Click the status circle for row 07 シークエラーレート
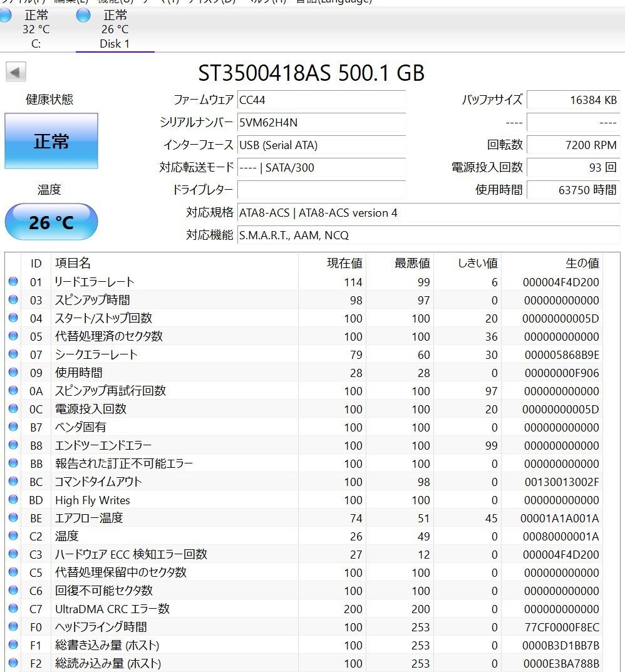This screenshot has width=625, height=672. (x=13, y=354)
